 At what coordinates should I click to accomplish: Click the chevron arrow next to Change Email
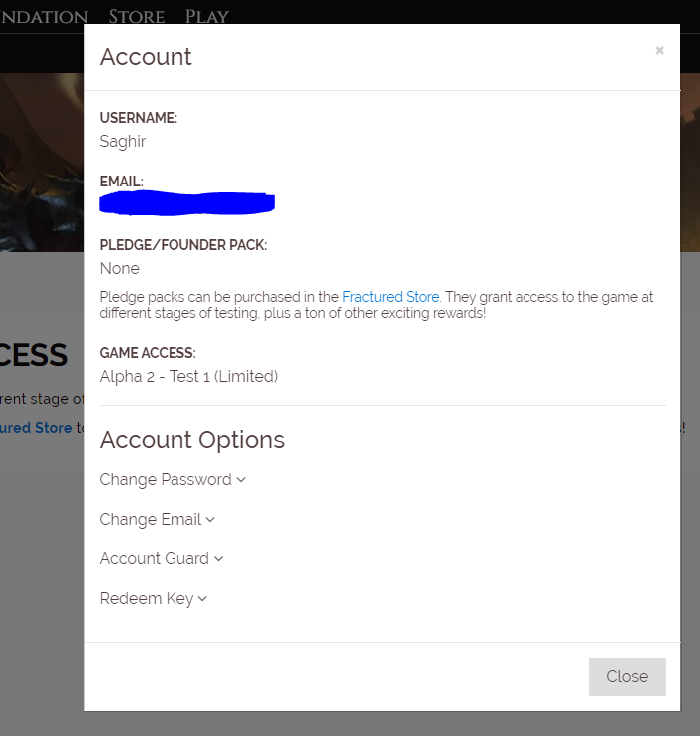tap(210, 520)
